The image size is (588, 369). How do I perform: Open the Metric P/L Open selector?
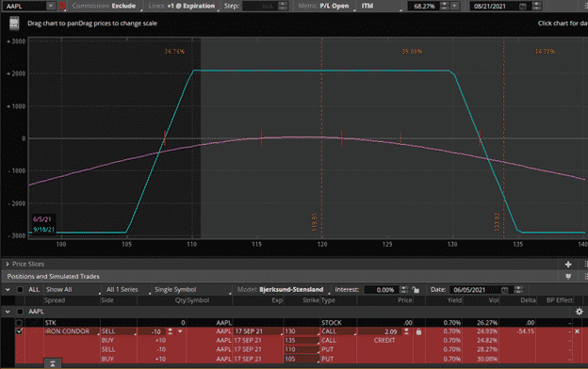pos(335,6)
